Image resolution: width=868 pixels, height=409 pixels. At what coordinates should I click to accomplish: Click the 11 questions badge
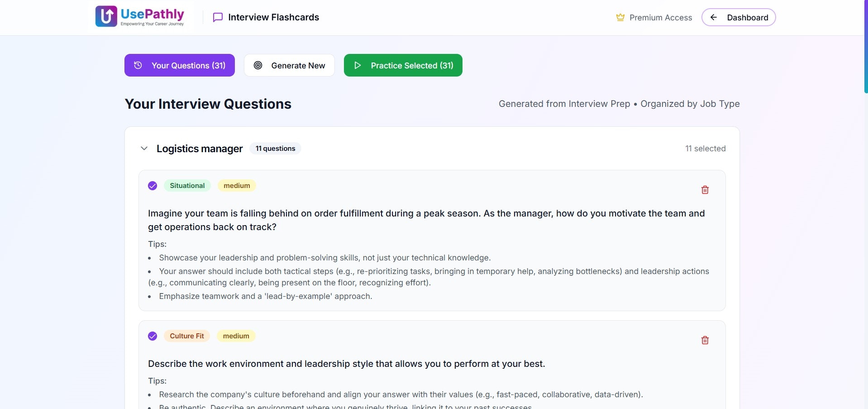[275, 149]
